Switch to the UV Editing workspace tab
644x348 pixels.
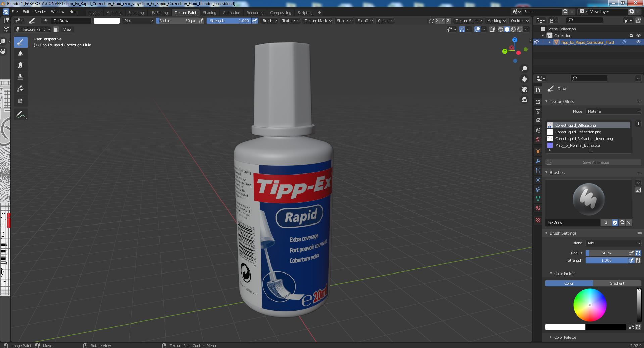tap(159, 12)
